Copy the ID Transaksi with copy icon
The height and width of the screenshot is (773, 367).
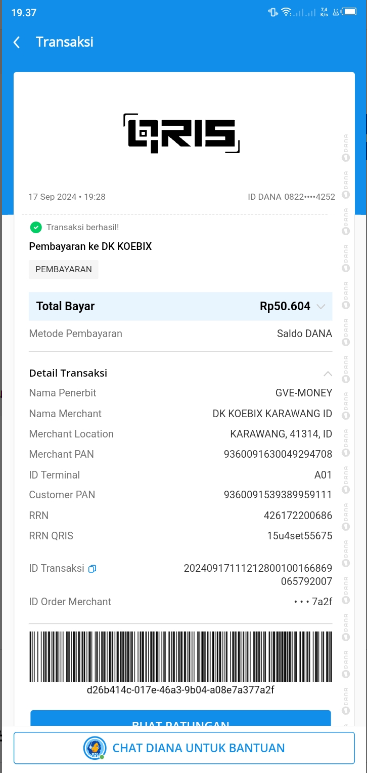(x=92, y=568)
